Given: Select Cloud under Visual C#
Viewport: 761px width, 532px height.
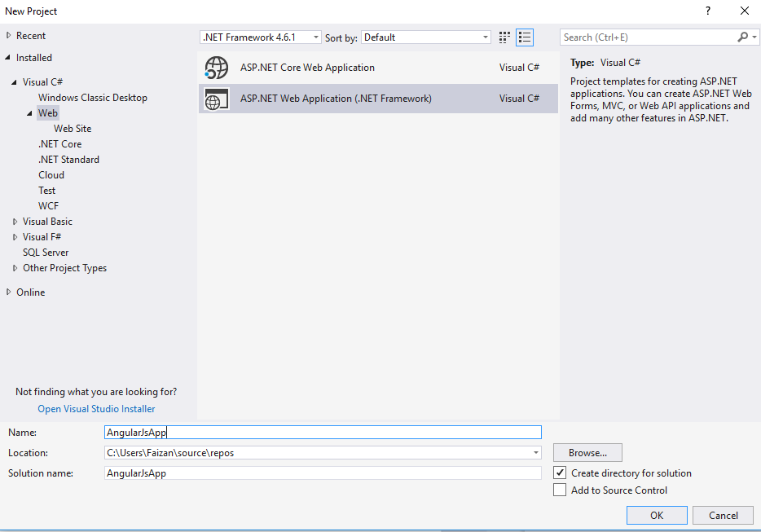Looking at the screenshot, I should point(51,174).
